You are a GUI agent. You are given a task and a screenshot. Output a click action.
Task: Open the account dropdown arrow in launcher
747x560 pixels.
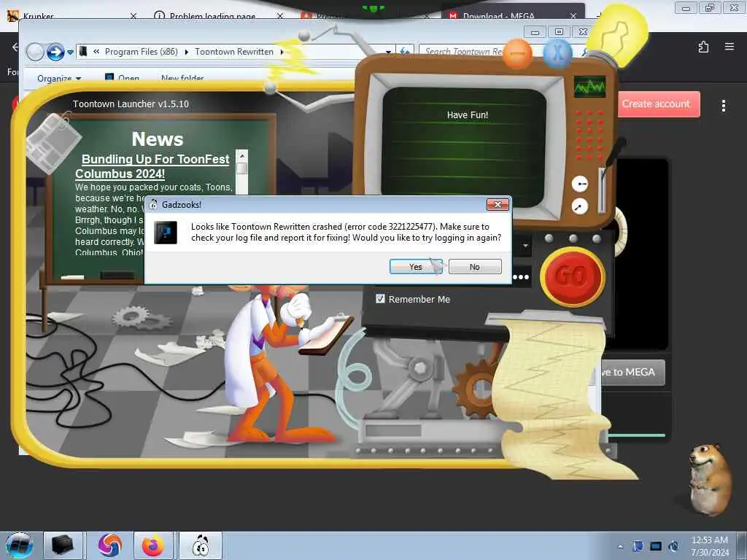pos(525,246)
